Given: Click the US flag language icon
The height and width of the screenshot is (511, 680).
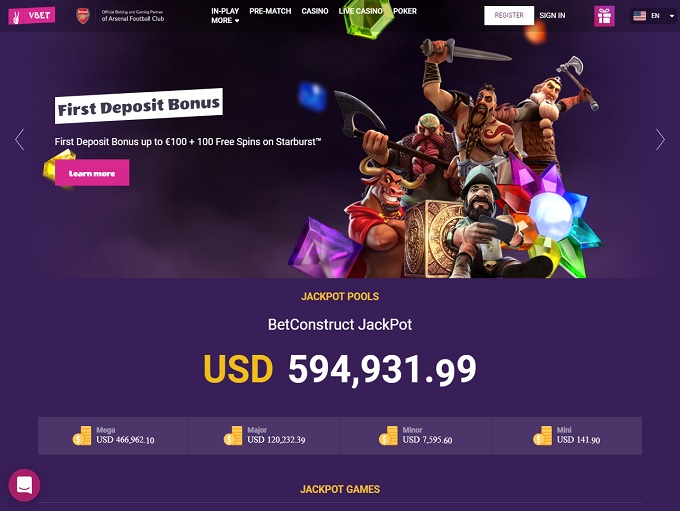Looking at the screenshot, I should (640, 16).
